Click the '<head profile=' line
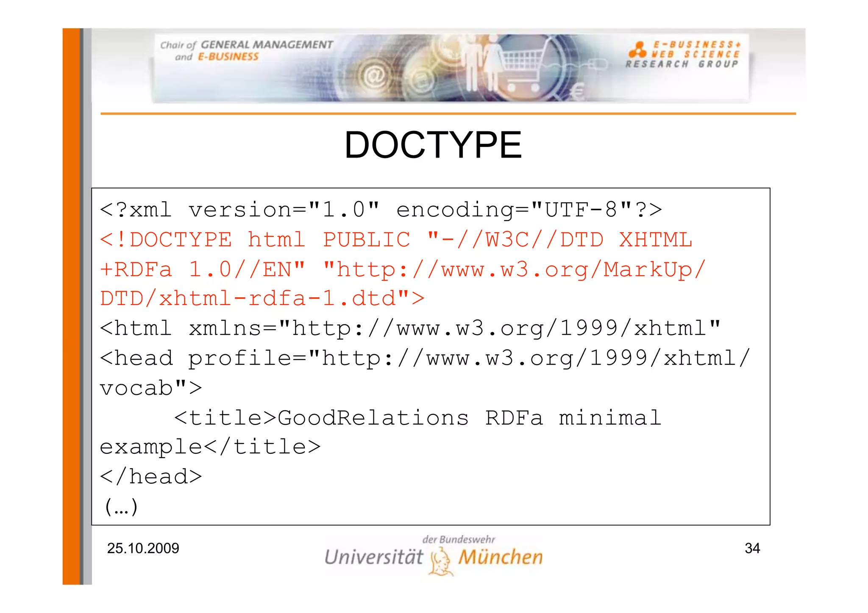The width and height of the screenshot is (868, 613). (425, 358)
